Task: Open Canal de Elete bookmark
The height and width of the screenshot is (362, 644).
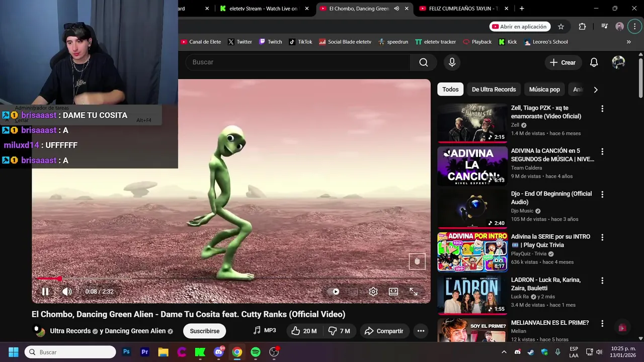Action: coord(201,42)
